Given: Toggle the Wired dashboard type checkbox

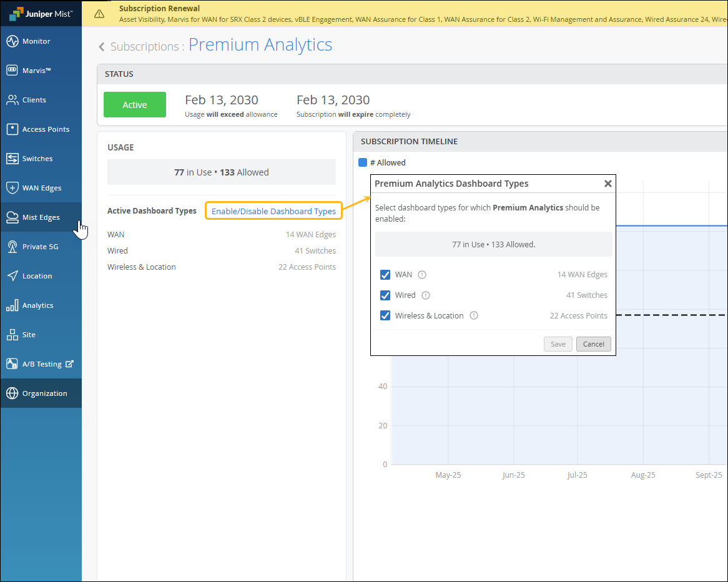Looking at the screenshot, I should tap(385, 295).
